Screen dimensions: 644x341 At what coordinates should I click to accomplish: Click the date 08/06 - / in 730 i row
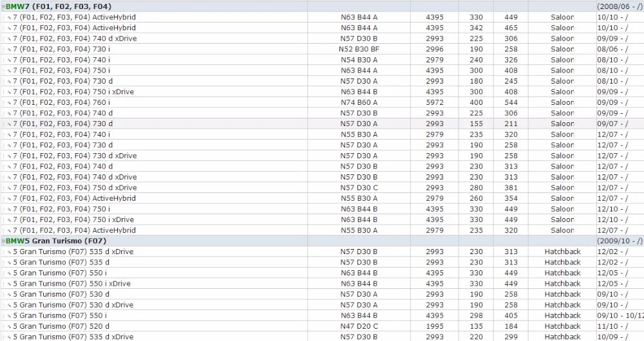pyautogui.click(x=613, y=50)
